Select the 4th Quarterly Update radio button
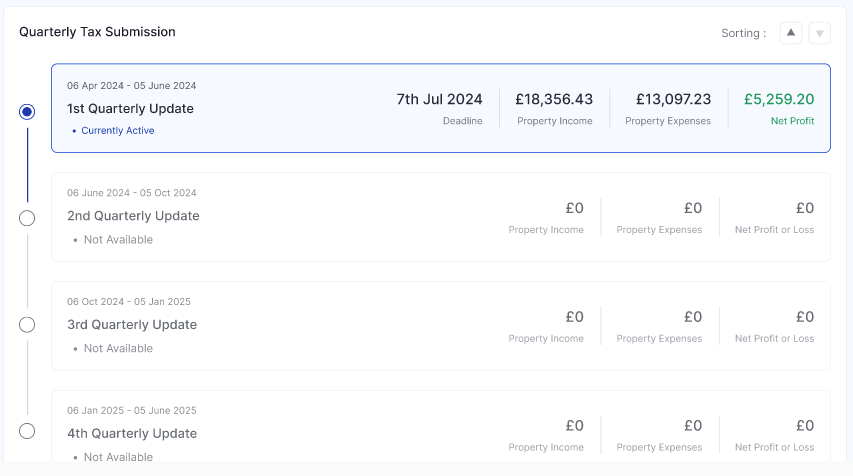Viewport: 853px width, 476px height. point(27,431)
